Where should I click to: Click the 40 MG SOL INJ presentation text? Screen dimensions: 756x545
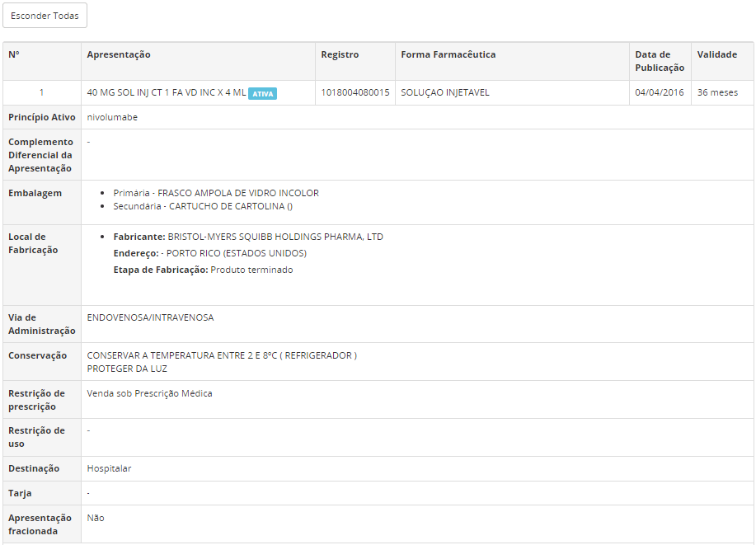coord(167,92)
